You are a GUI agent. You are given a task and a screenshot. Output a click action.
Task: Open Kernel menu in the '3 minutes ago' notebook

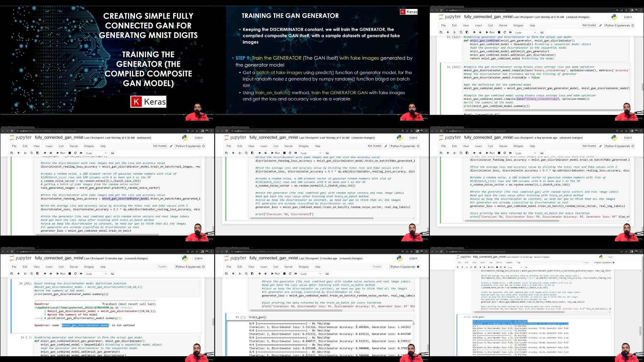pyautogui.click(x=288, y=267)
